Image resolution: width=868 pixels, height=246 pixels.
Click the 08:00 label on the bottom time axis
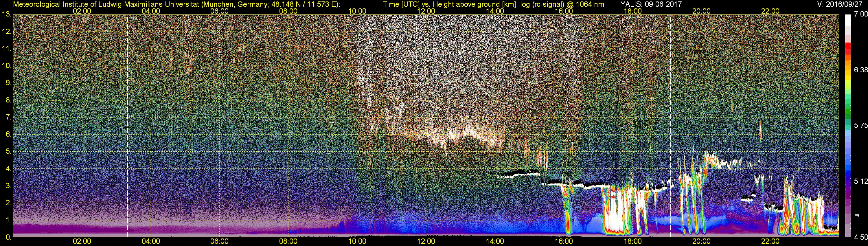click(288, 241)
